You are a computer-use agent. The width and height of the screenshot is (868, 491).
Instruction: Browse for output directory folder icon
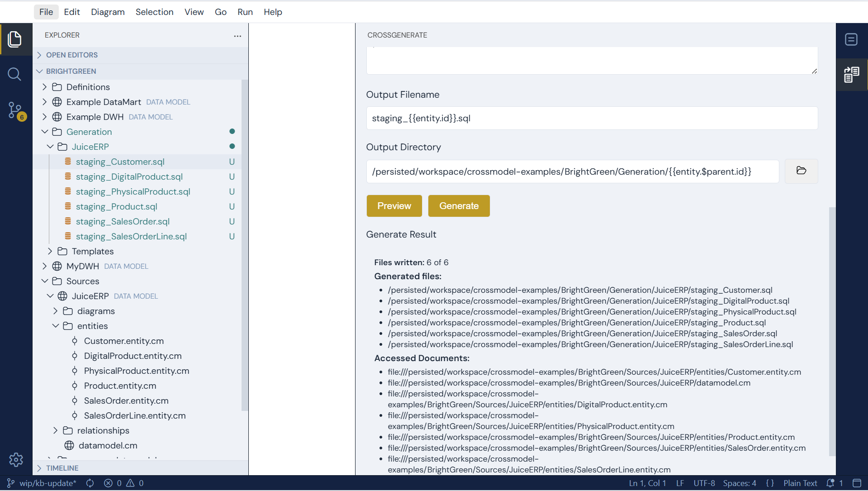[x=801, y=171]
